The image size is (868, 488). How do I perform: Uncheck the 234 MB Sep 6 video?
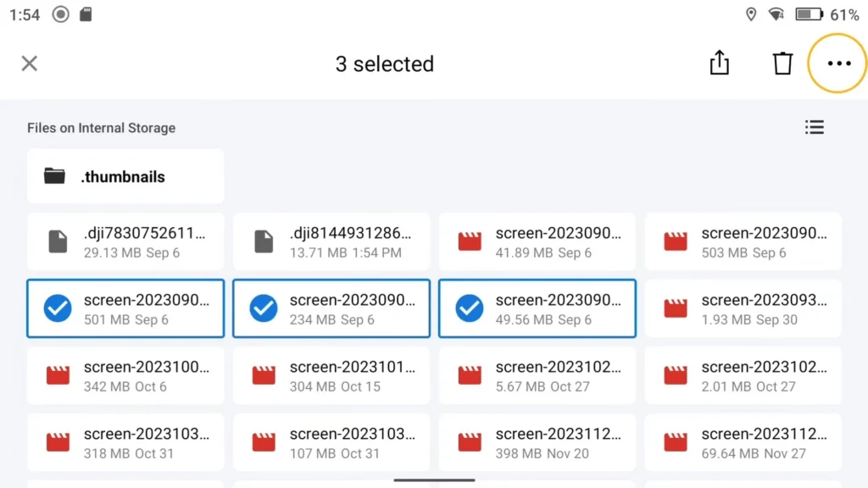(x=264, y=308)
